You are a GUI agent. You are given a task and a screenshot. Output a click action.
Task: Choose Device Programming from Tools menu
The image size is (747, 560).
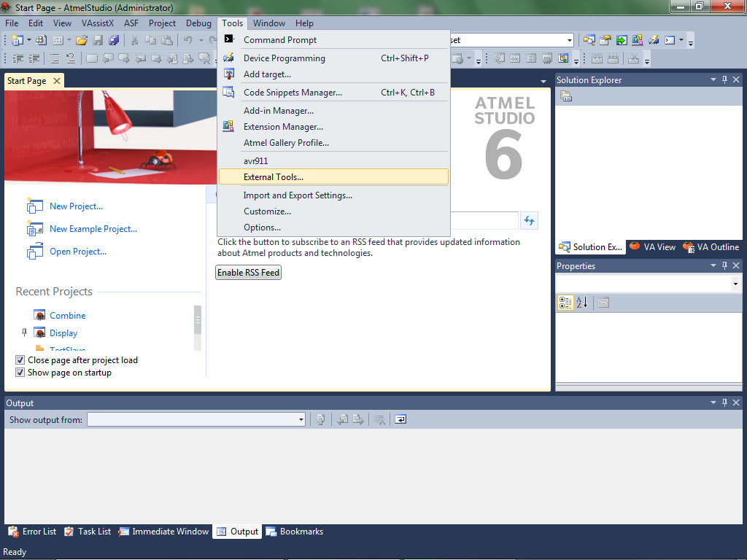tap(333, 58)
